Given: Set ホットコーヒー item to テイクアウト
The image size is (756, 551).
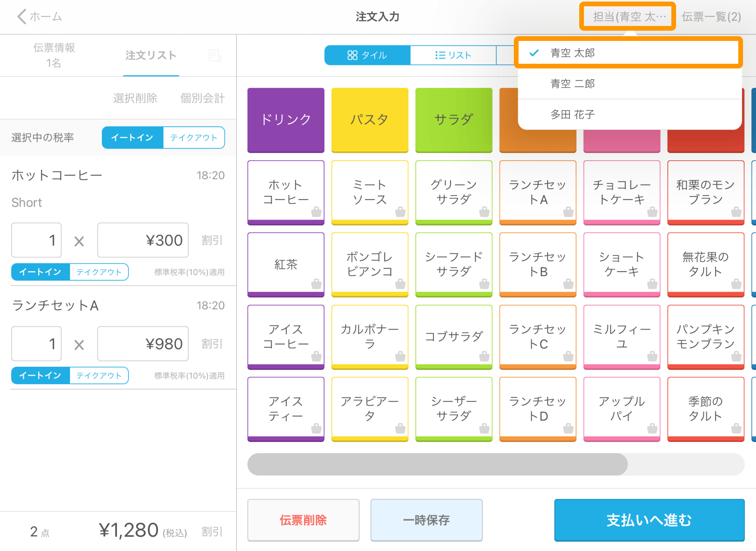Looking at the screenshot, I should (99, 272).
